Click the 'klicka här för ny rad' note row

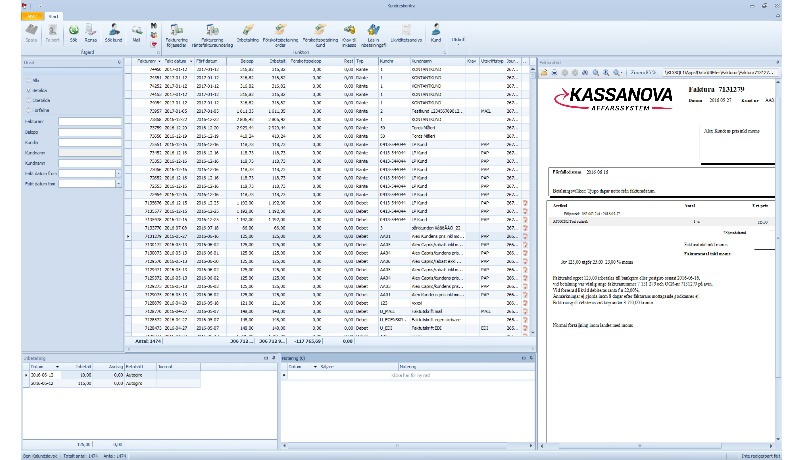click(410, 375)
